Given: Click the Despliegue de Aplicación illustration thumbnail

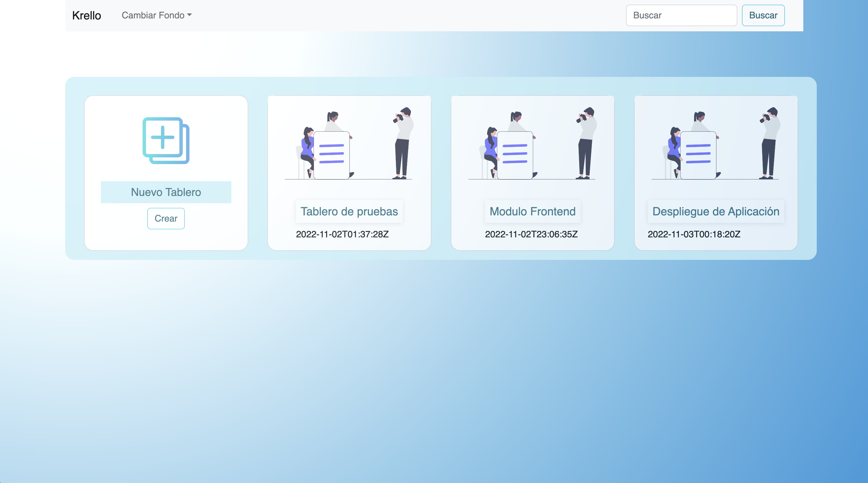Looking at the screenshot, I should (715, 143).
